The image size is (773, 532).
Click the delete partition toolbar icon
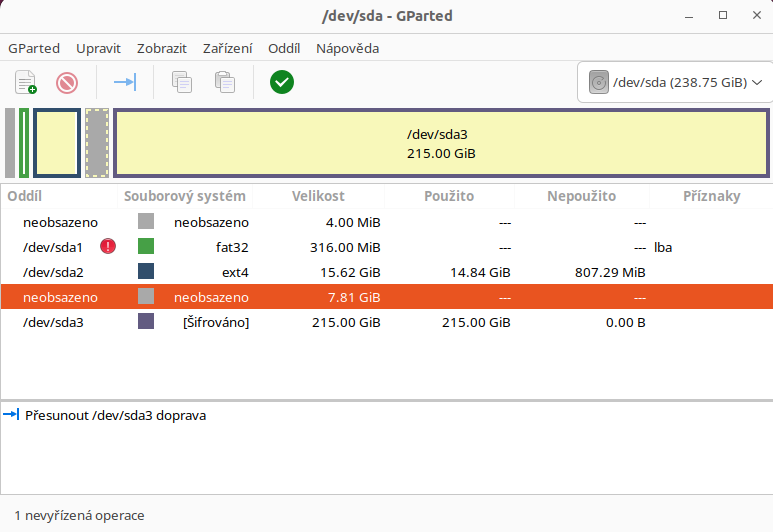coord(67,82)
